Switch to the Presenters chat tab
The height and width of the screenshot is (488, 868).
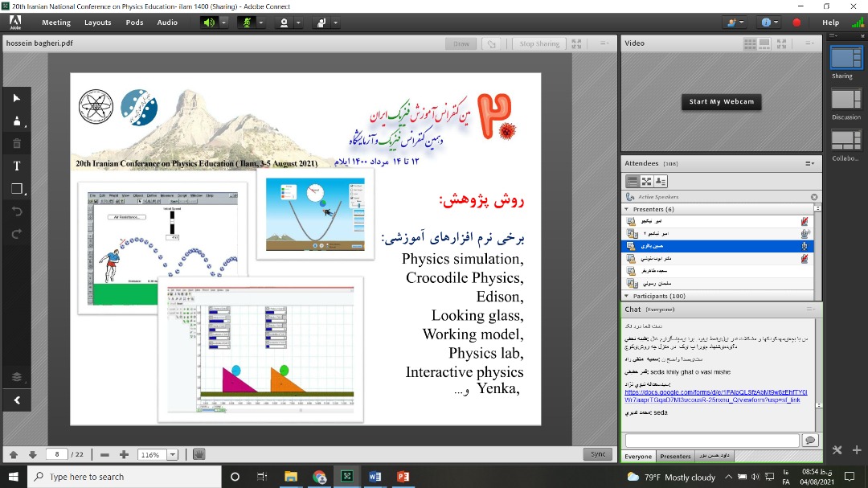[x=675, y=457]
